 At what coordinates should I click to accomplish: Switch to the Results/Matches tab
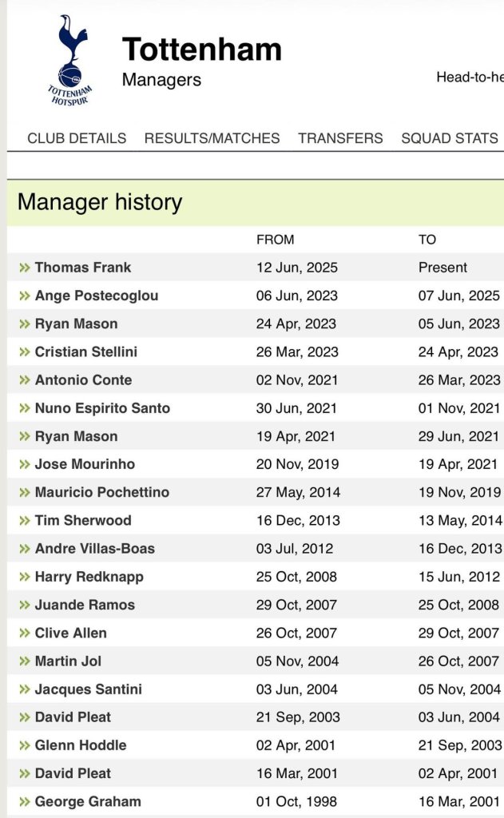tap(212, 138)
